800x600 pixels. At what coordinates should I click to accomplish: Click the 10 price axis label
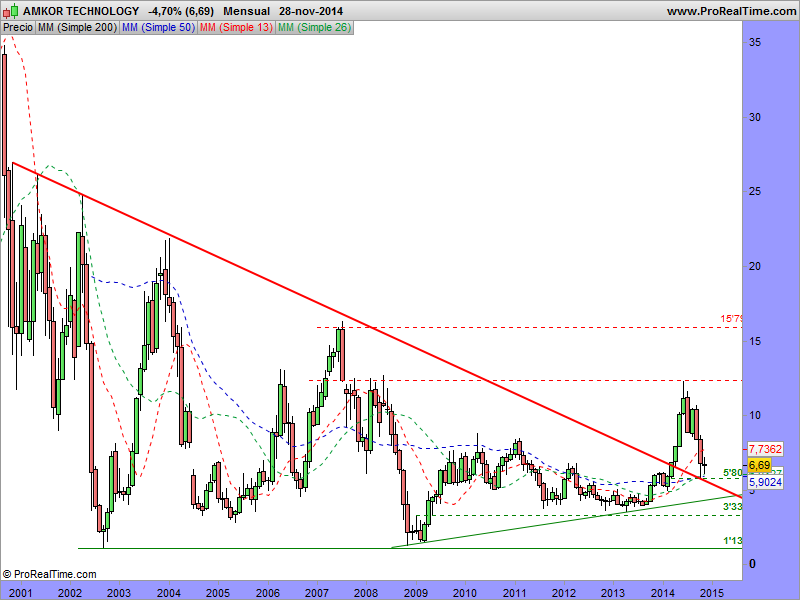[755, 415]
